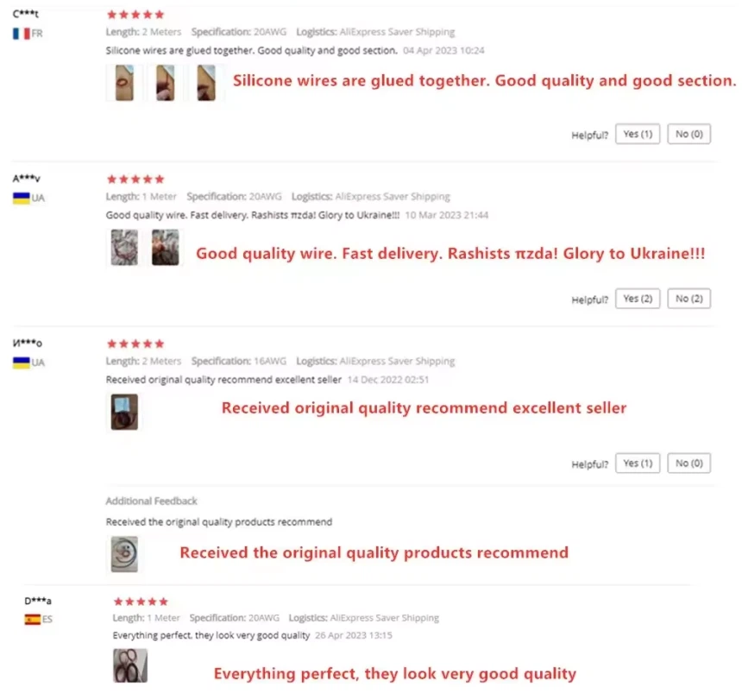
Task: Click Yes (1) under И***o's review
Action: [x=637, y=464]
